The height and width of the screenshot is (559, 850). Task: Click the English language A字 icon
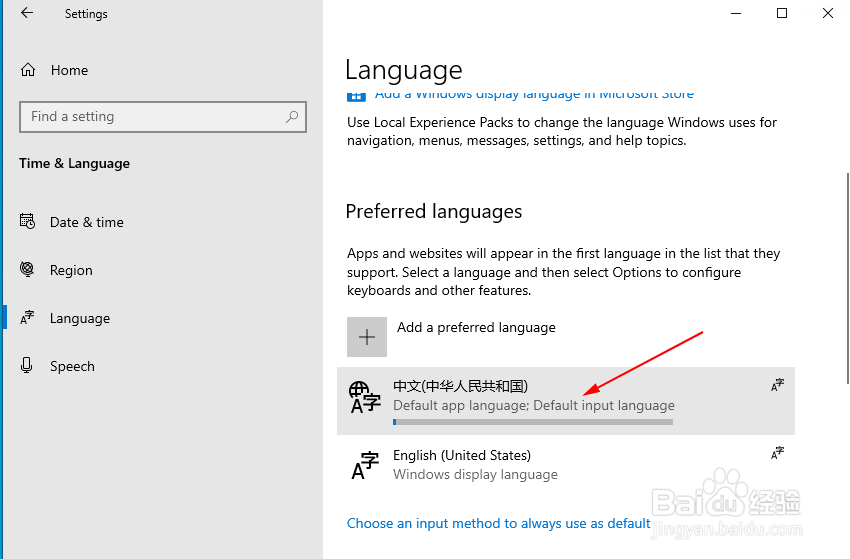(365, 466)
